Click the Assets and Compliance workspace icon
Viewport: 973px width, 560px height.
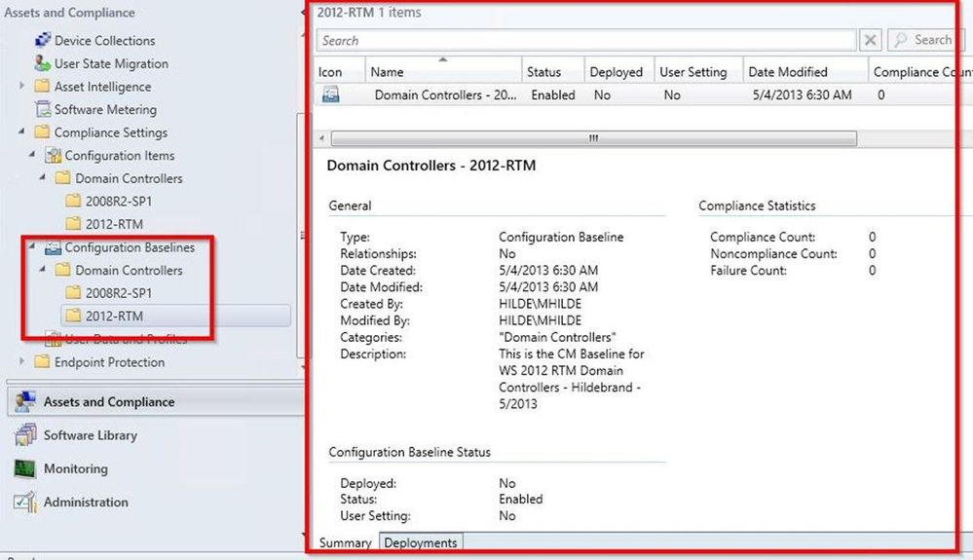tap(25, 401)
